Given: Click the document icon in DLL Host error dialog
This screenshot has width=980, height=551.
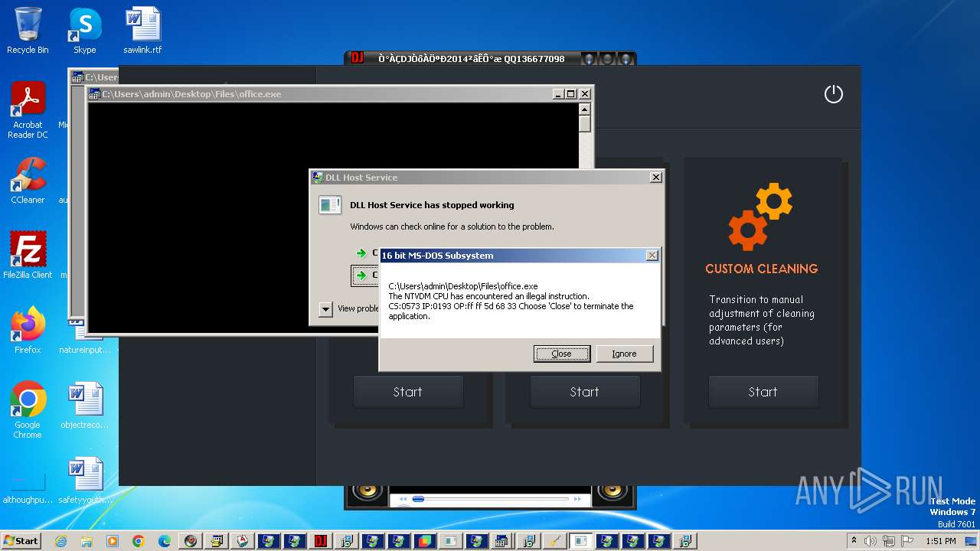Looking at the screenshot, I should [x=330, y=205].
